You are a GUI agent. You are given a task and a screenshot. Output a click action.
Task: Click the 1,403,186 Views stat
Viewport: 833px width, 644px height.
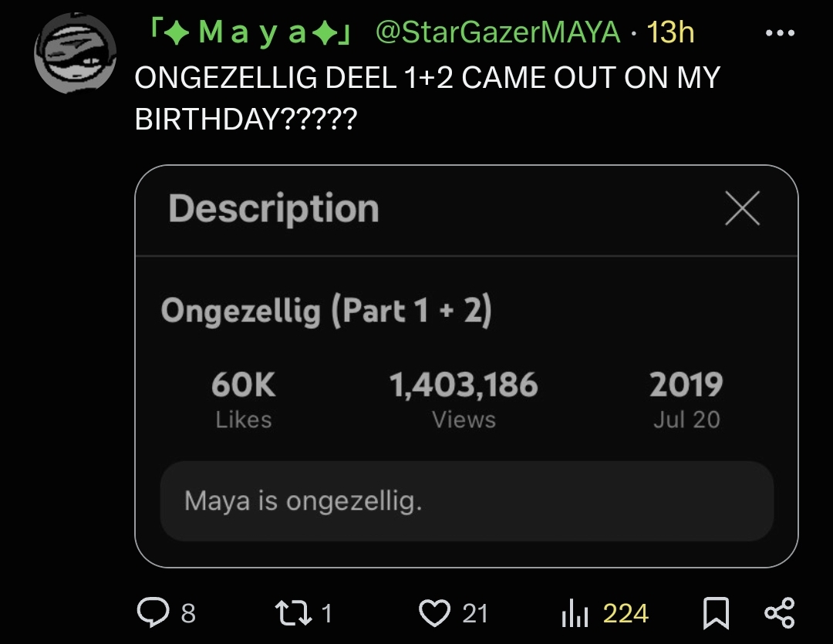[x=464, y=399]
